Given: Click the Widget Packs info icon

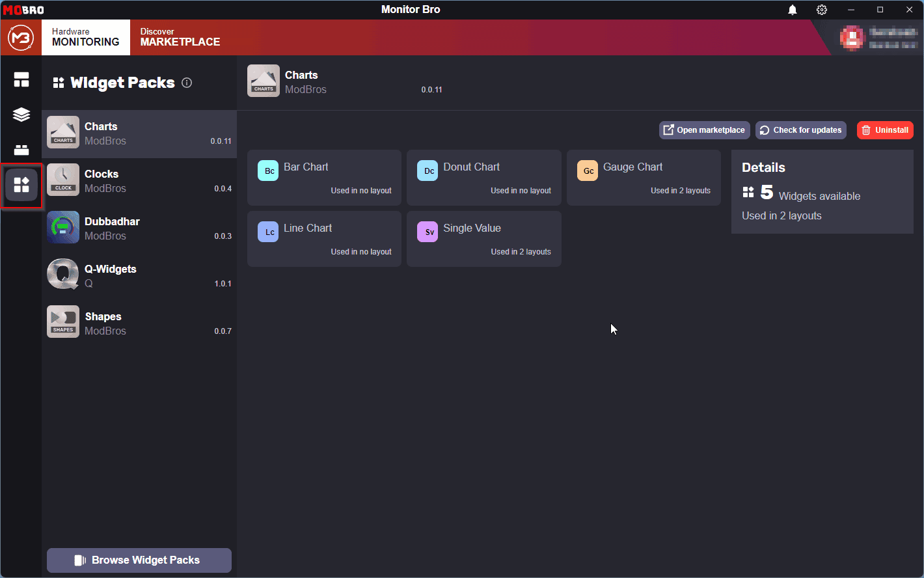Looking at the screenshot, I should 187,83.
